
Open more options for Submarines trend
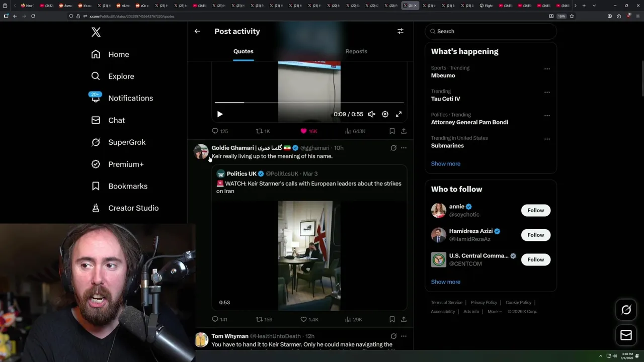547,139
